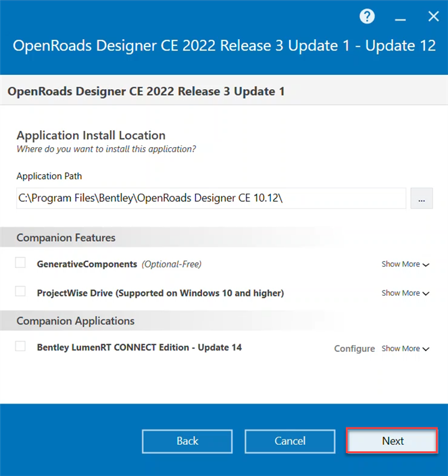Click the Companion Features section header
The height and width of the screenshot is (476, 448).
(x=66, y=238)
